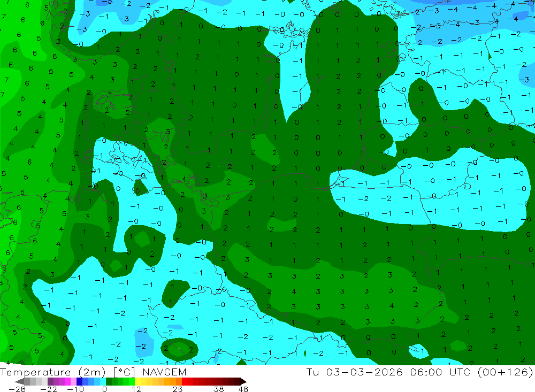Click the -22 legend value
The image size is (535, 392).
point(49,389)
